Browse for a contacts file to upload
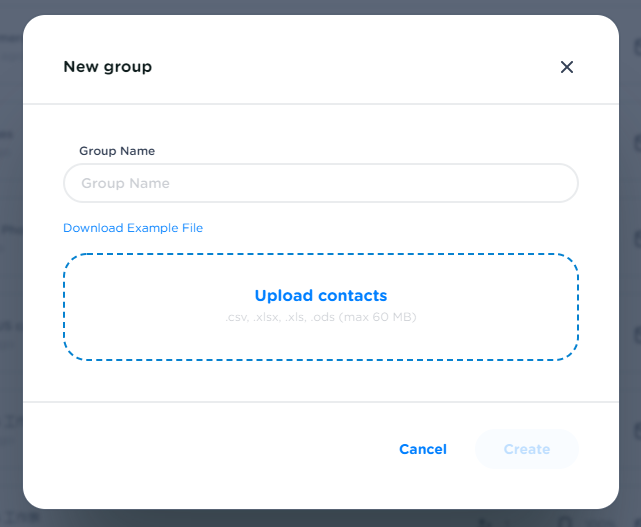Image resolution: width=641 pixels, height=527 pixels. pyautogui.click(x=321, y=296)
